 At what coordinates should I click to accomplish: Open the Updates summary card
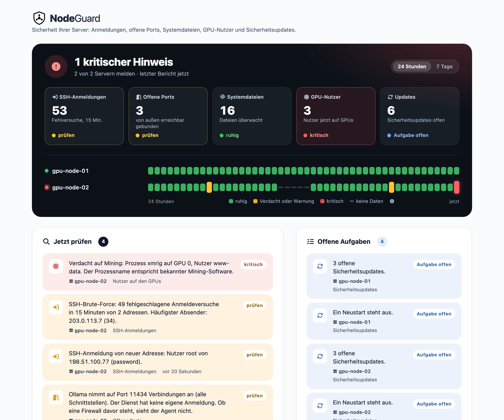coord(420,116)
